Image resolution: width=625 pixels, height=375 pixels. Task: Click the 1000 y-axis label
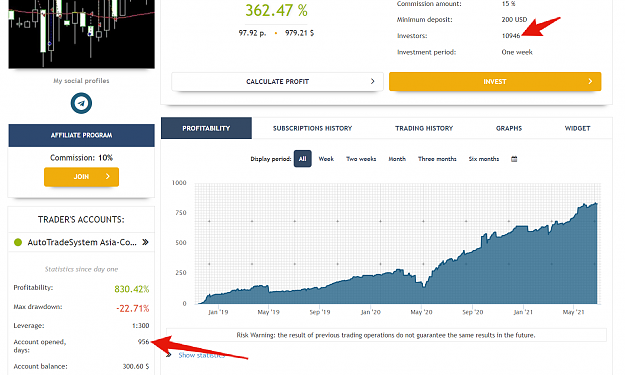pos(179,183)
